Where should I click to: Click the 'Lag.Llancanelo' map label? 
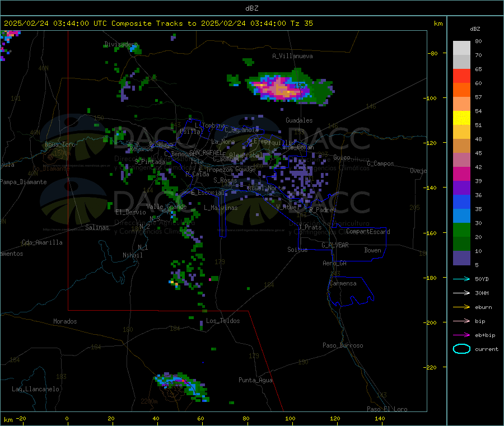[35, 389]
